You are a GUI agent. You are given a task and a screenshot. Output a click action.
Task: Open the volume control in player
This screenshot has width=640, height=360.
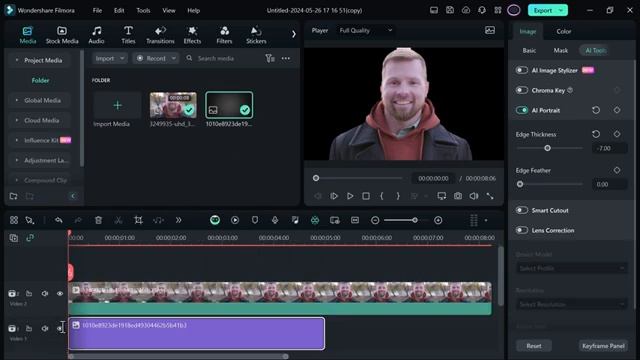(473, 196)
